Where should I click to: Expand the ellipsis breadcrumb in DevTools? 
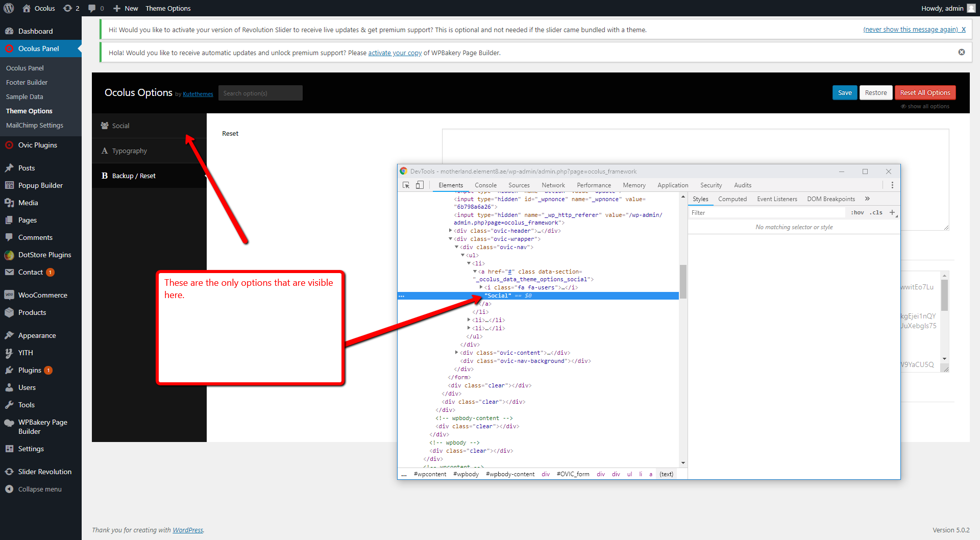(x=404, y=474)
